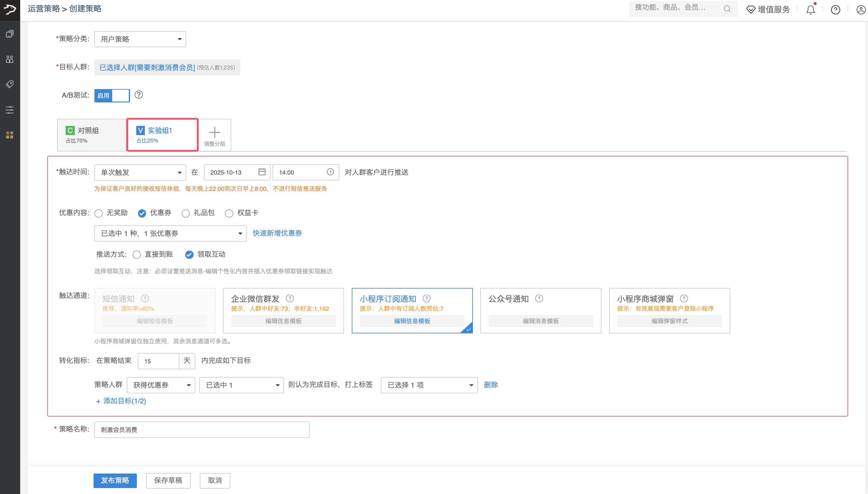
Task: Click the search magnifier icon
Action: [727, 9]
